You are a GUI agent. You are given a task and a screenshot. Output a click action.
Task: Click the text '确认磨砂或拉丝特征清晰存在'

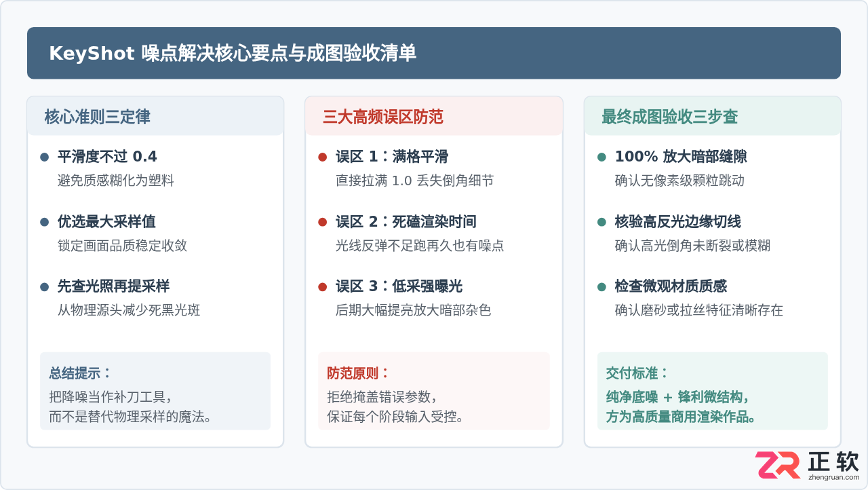tap(699, 309)
